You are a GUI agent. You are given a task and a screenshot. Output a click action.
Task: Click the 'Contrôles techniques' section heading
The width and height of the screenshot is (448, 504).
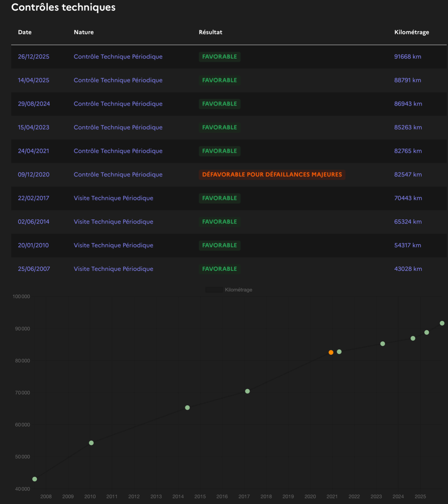pyautogui.click(x=63, y=7)
